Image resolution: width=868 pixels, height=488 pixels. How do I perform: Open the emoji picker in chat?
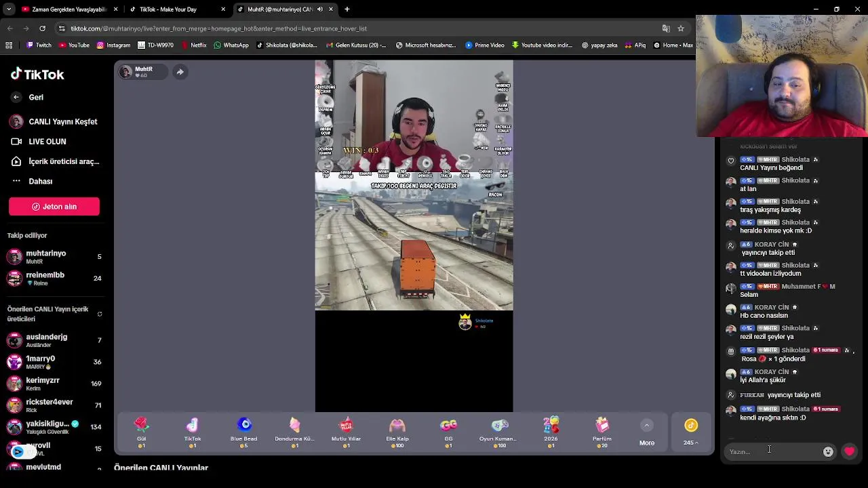tap(828, 451)
